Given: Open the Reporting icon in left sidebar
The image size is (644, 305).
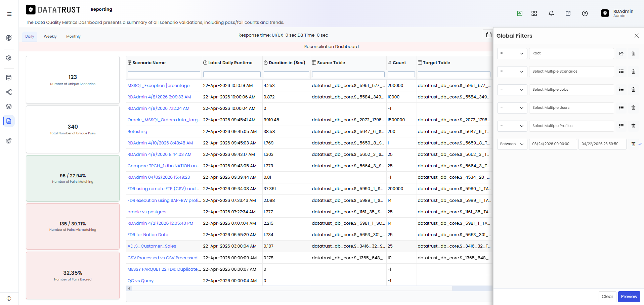Looking at the screenshot, I should coord(9,121).
